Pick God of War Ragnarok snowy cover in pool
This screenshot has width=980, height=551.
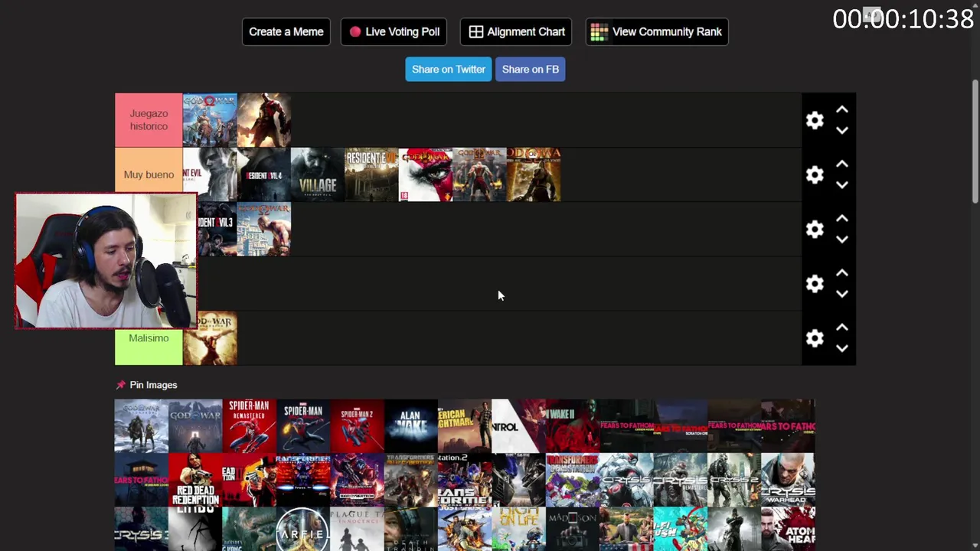tap(142, 425)
